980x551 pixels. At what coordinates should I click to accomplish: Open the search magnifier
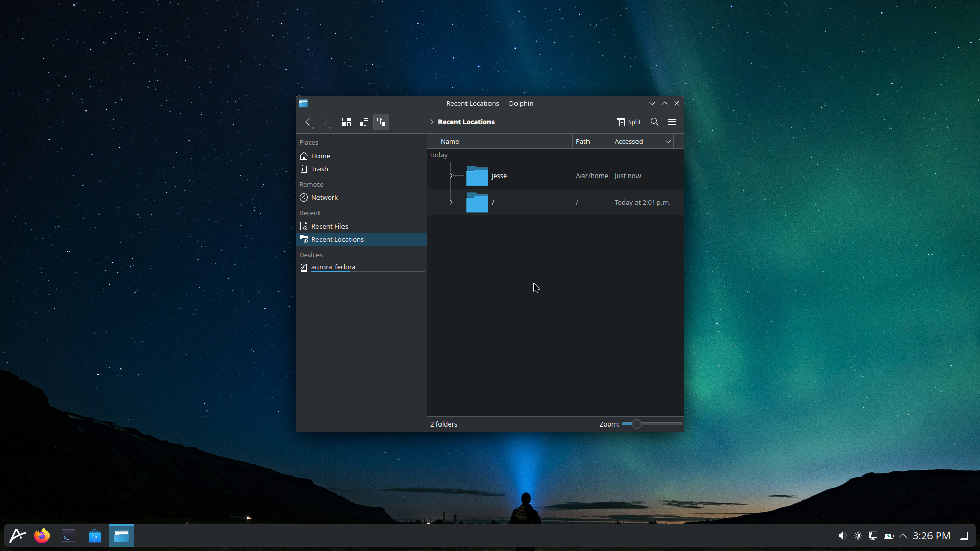tap(655, 122)
